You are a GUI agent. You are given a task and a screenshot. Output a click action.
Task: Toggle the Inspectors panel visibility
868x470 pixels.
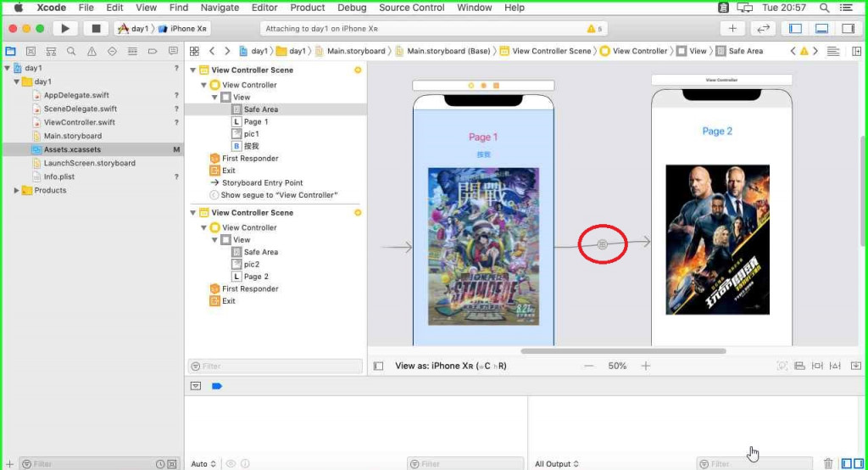[848, 28]
